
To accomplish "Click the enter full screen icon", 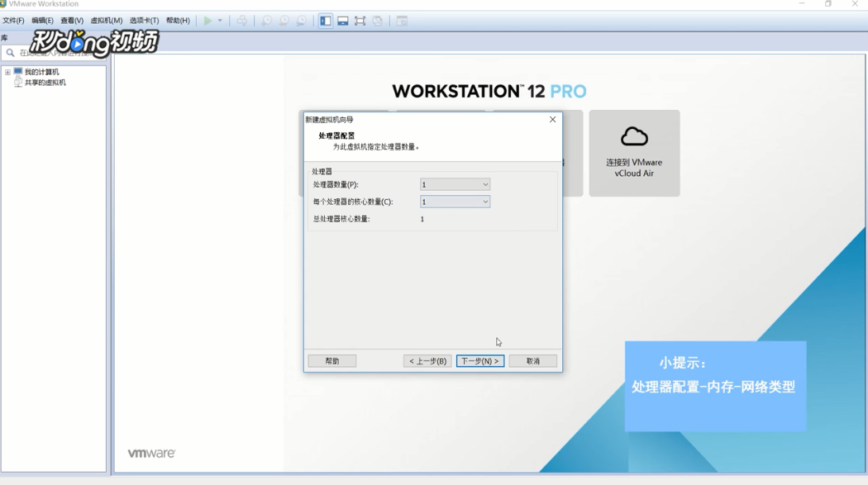I will 360,21.
